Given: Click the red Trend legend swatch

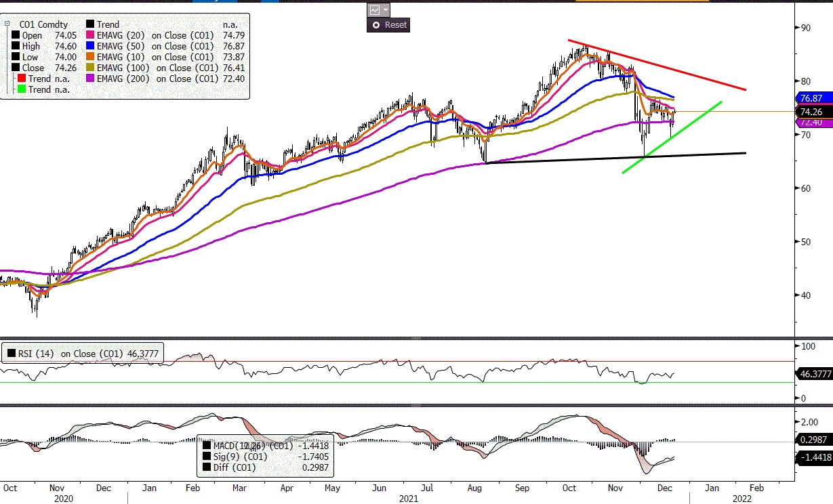Looking at the screenshot, I should pyautogui.click(x=22, y=79).
